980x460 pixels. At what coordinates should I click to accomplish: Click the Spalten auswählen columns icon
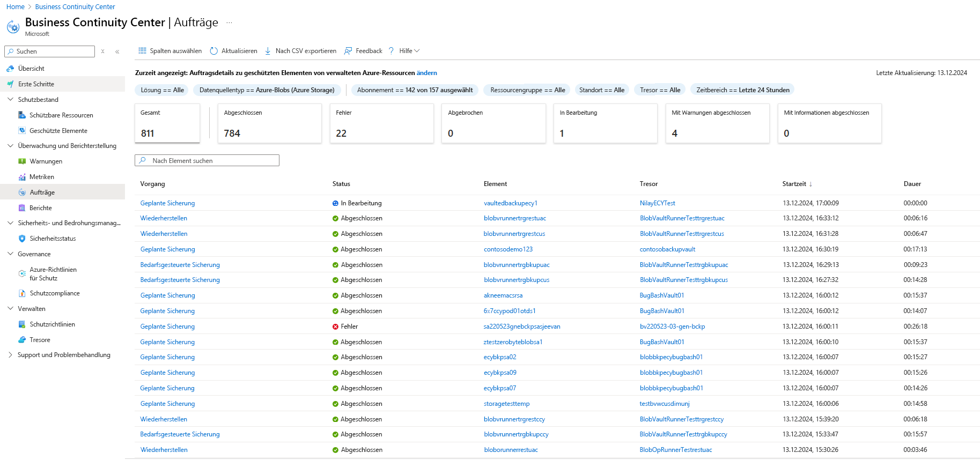tap(142, 51)
